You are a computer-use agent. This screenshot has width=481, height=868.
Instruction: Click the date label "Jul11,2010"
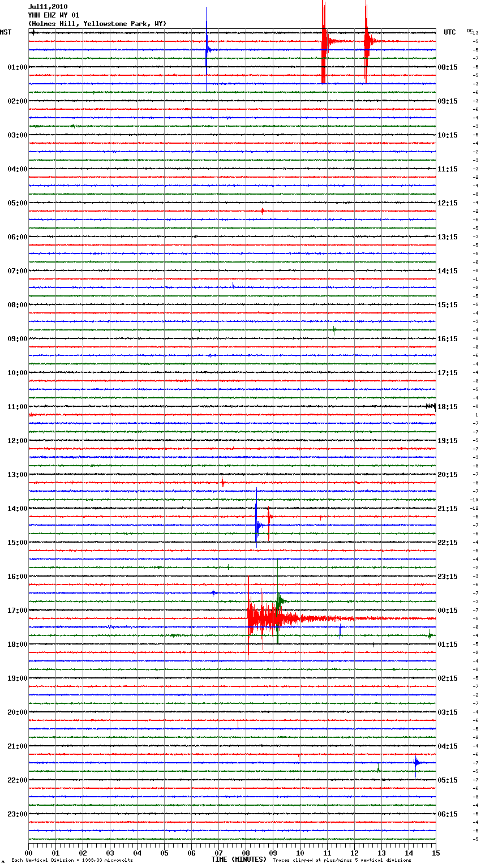coord(48,7)
